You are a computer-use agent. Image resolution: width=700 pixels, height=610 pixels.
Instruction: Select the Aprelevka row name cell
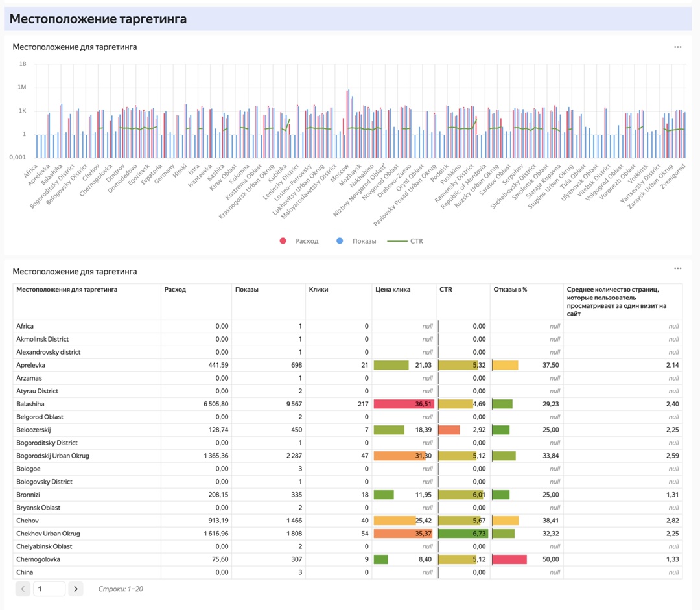coord(31,365)
